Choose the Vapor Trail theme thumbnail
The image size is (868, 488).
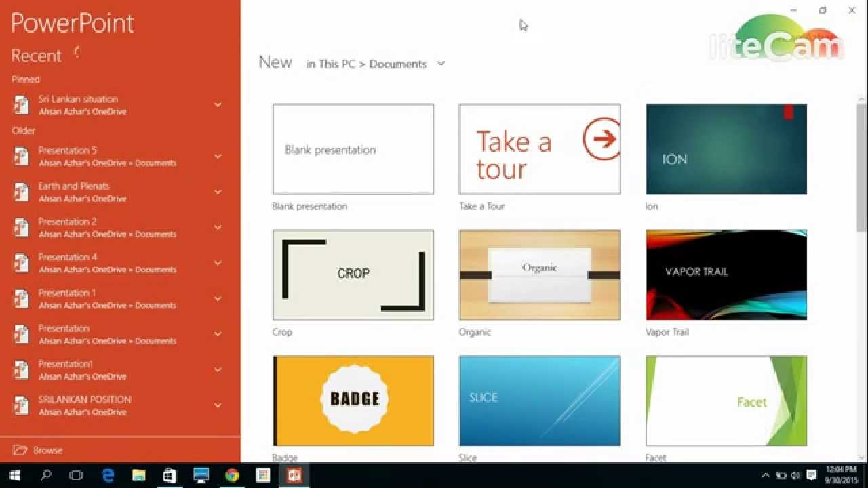726,274
